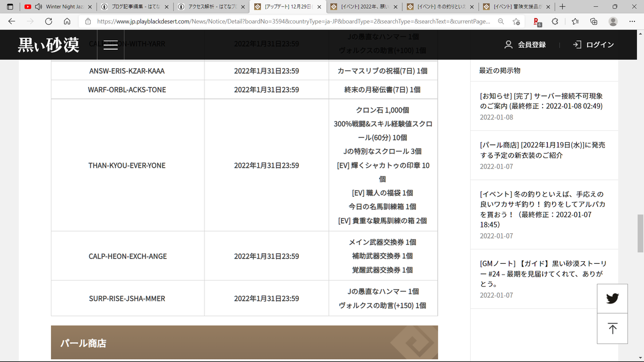644x362 pixels.
Task: Close the 2022年、願い event tab
Action: [397, 7]
